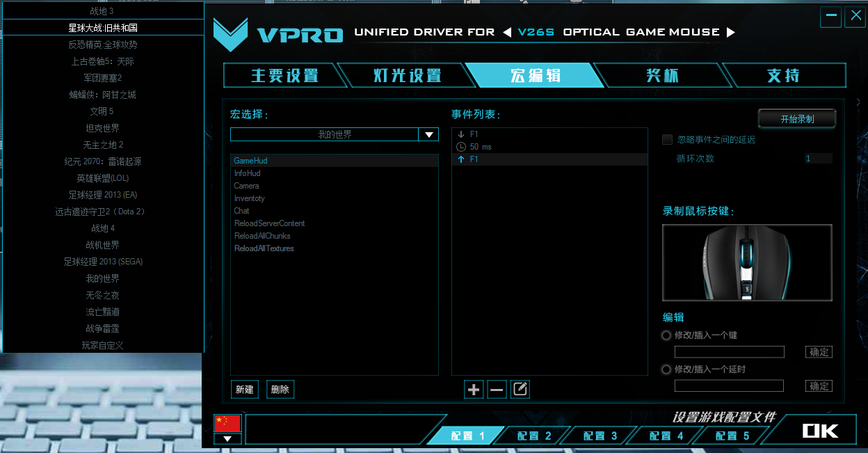Click the plus icon to add event
This screenshot has height=453, width=868.
click(474, 390)
